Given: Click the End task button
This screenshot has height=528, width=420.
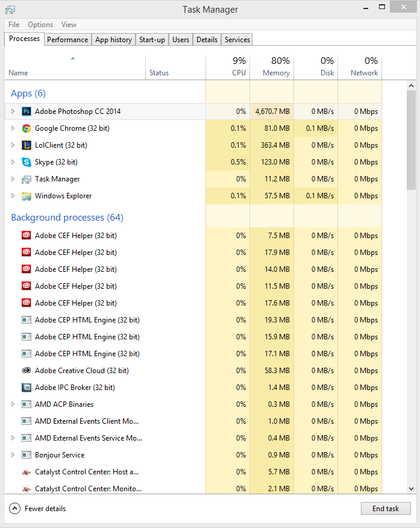Looking at the screenshot, I should [x=386, y=509].
